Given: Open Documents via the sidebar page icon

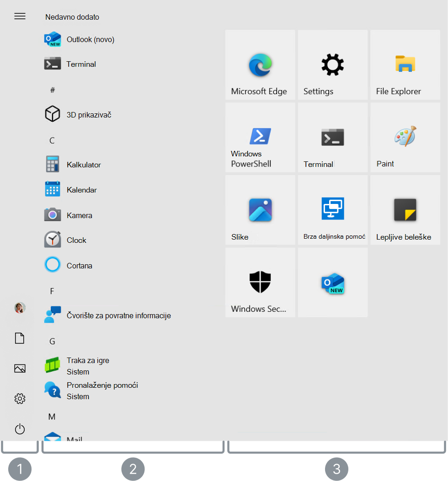Looking at the screenshot, I should pyautogui.click(x=20, y=338).
